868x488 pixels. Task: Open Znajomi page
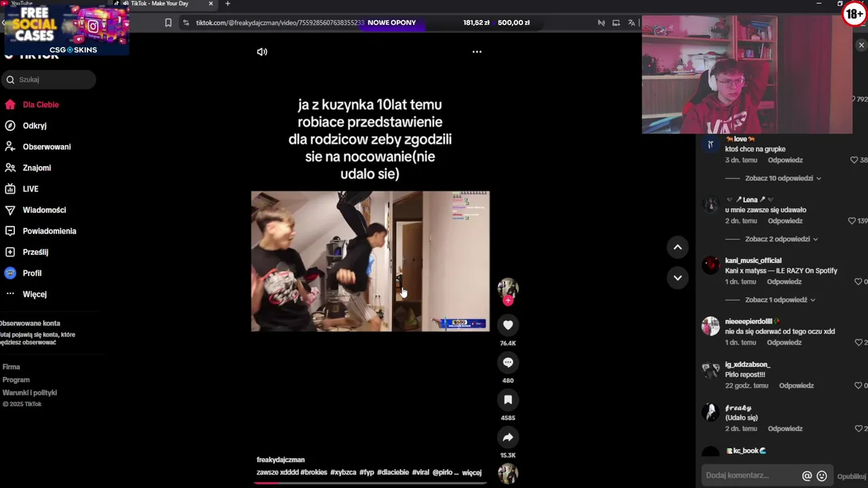37,168
